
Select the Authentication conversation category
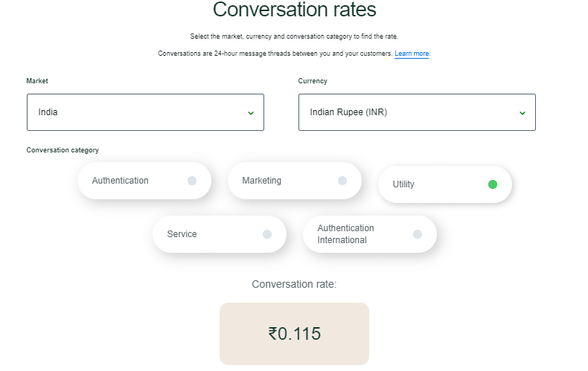click(121, 181)
